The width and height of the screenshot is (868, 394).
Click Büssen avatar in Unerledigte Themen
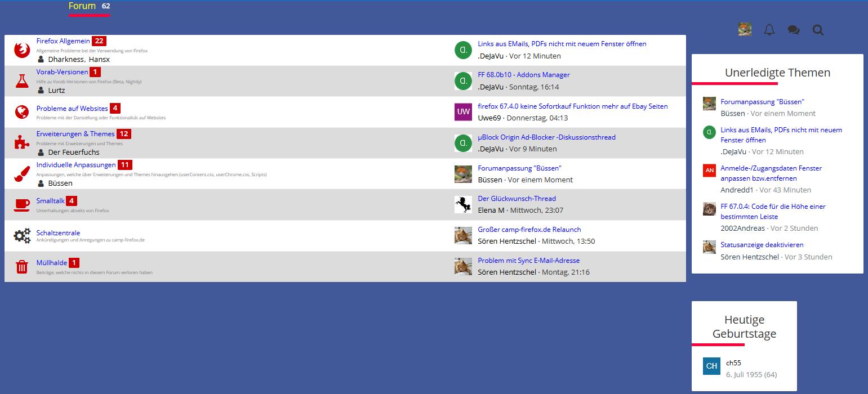tap(709, 104)
